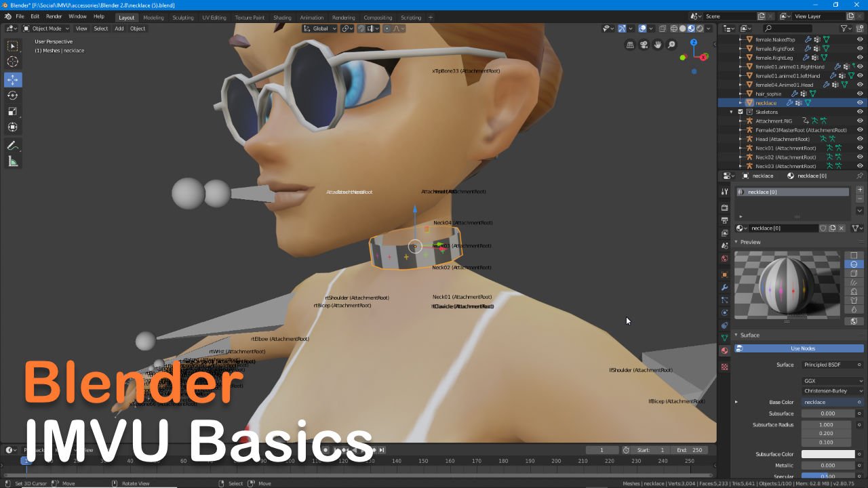
Task: Open the outliner filter dropdown
Action: point(846,28)
